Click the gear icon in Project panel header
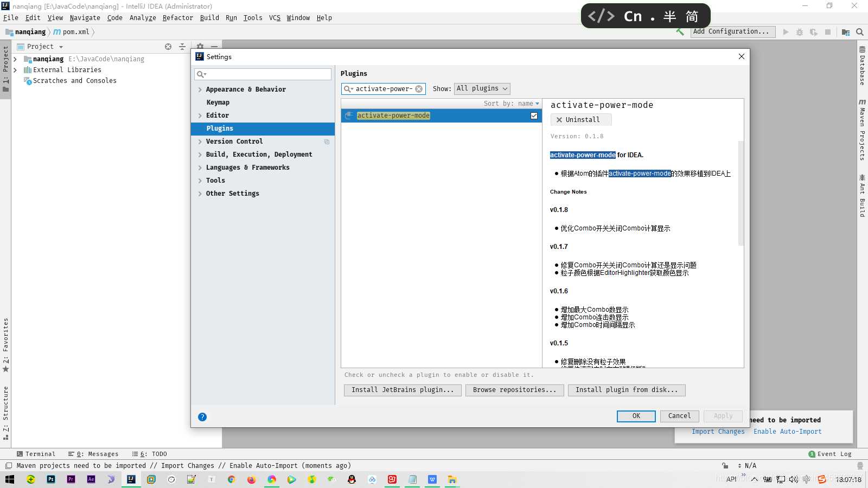868x488 pixels. (200, 47)
